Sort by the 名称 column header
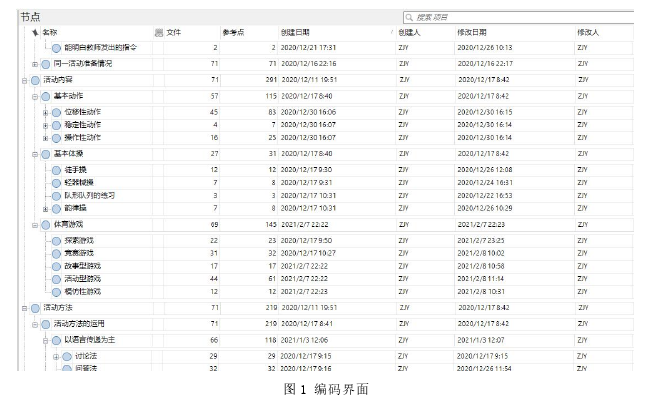 [x=50, y=32]
